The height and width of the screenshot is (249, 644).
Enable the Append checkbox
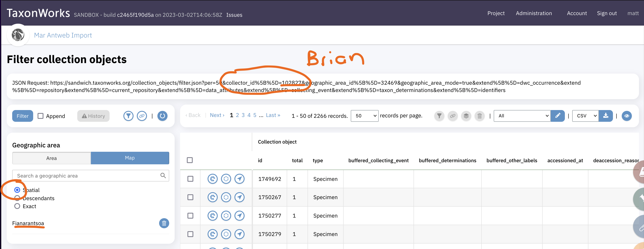[41, 116]
